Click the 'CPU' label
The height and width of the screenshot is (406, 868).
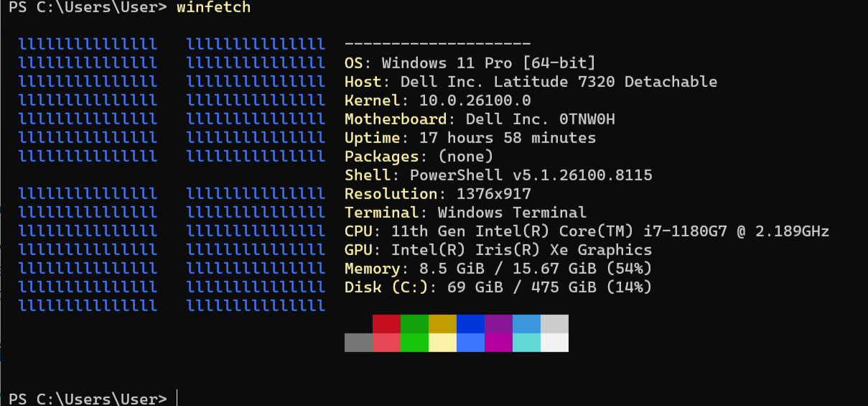pyautogui.click(x=358, y=231)
